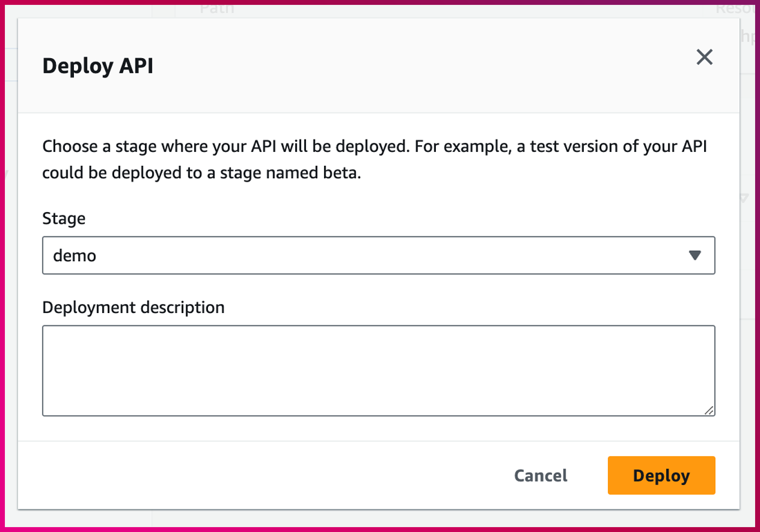Viewport: 760px width, 532px height.
Task: Select the 'demo' value in Stage field
Action: 75,256
